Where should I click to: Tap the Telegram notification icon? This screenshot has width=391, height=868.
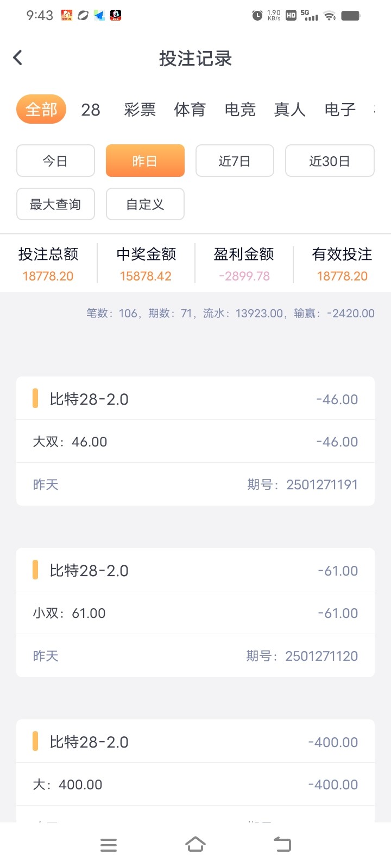[x=99, y=15]
